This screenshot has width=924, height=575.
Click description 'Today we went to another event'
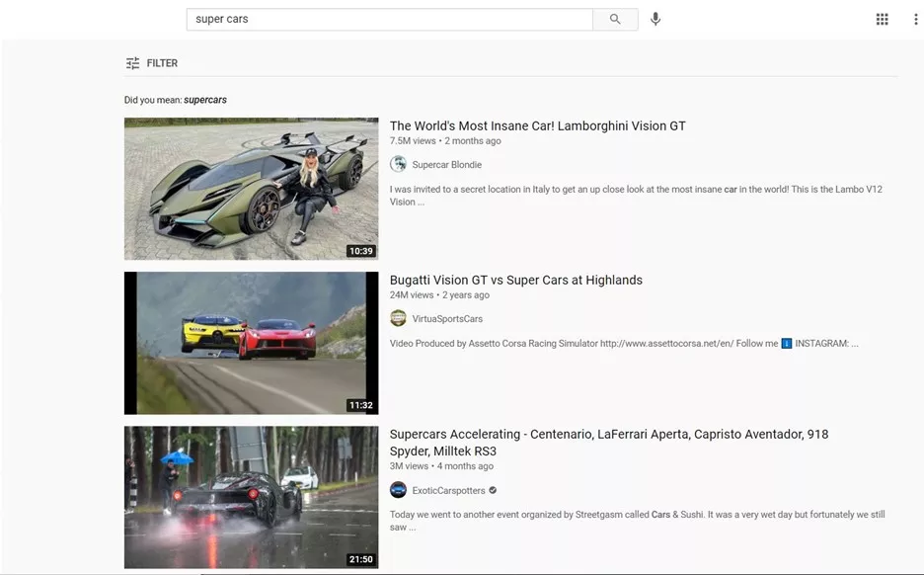pyautogui.click(x=637, y=521)
